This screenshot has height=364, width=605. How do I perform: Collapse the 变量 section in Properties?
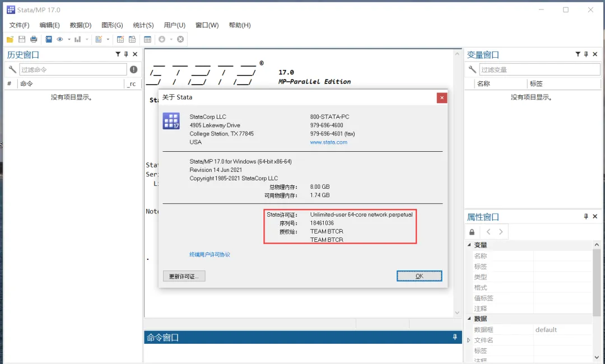[x=469, y=245]
